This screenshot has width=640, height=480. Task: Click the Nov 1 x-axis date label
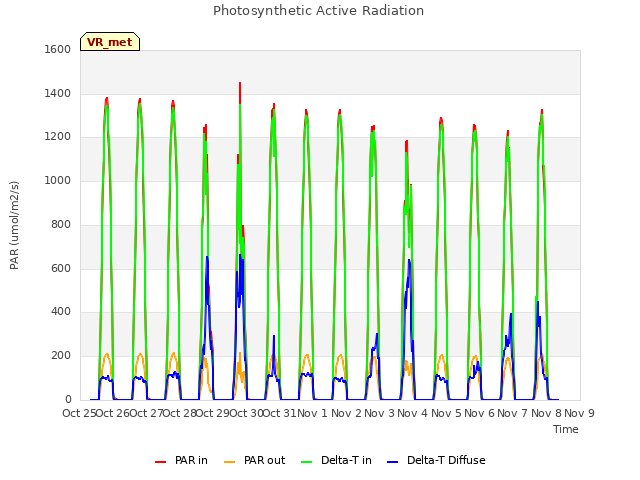[313, 413]
